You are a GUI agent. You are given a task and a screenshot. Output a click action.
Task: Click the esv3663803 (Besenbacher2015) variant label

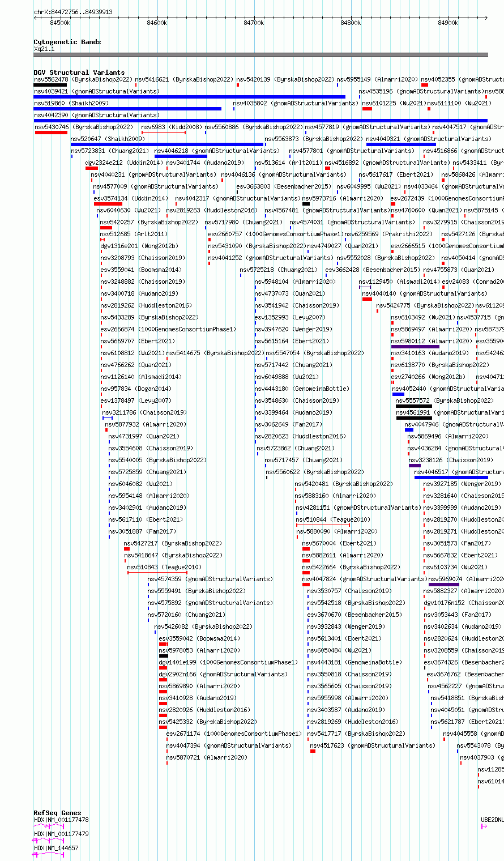point(284,186)
